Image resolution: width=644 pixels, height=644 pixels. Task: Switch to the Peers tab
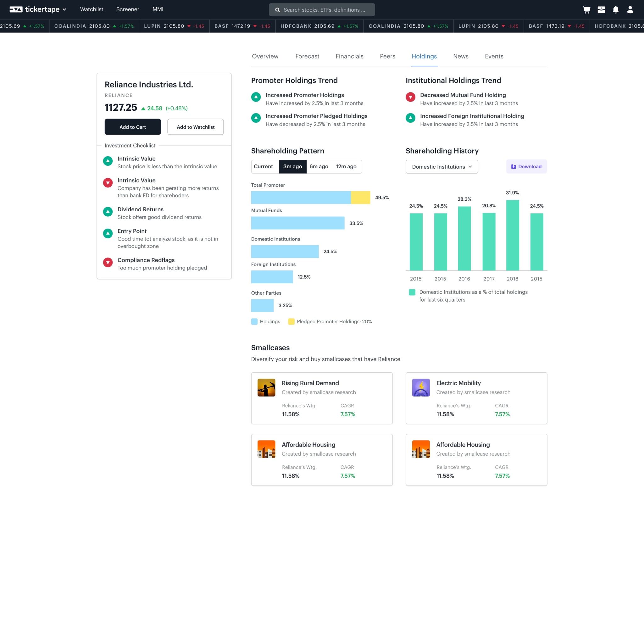point(387,56)
